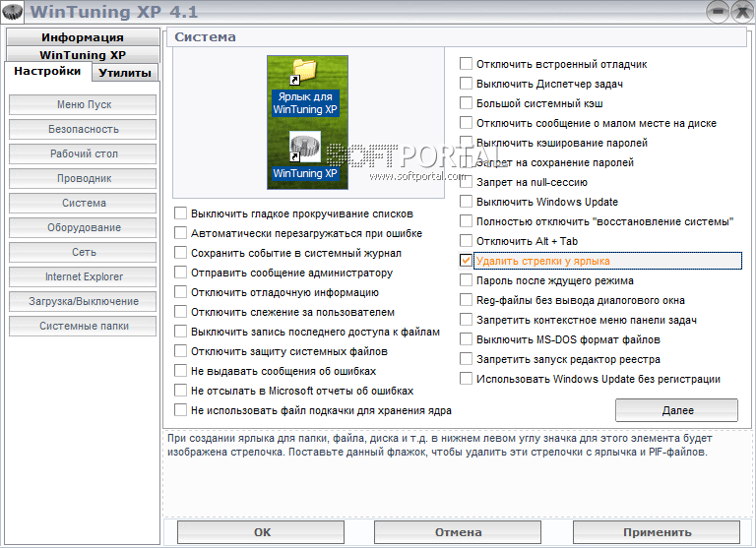
Task: Check Не отсылать в Microsoft отчеты об ошибках
Action: [180, 391]
